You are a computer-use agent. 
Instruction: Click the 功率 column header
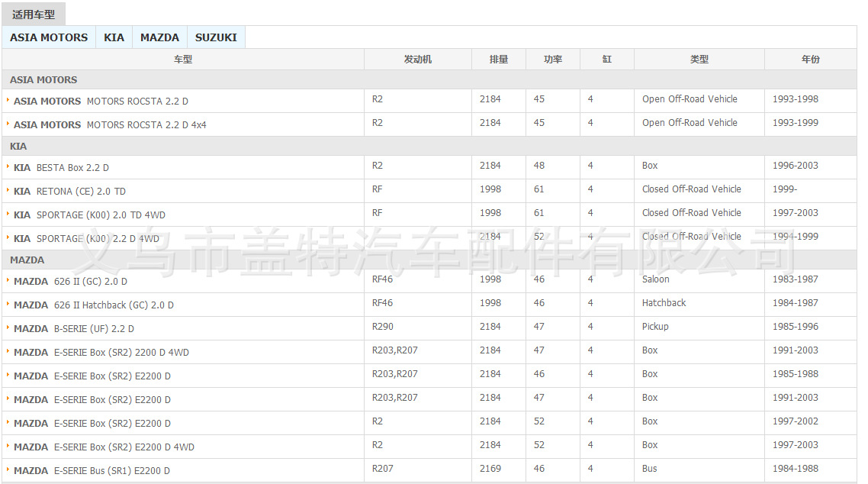[553, 60]
